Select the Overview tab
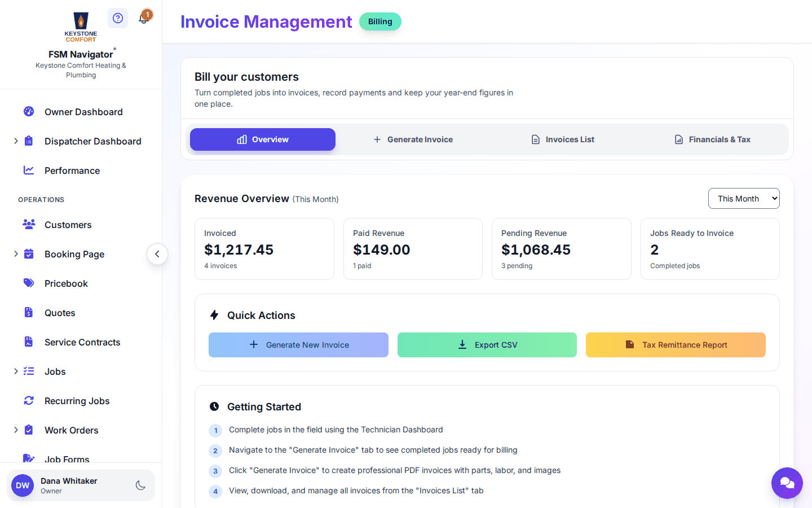The image size is (812, 508). [263, 139]
